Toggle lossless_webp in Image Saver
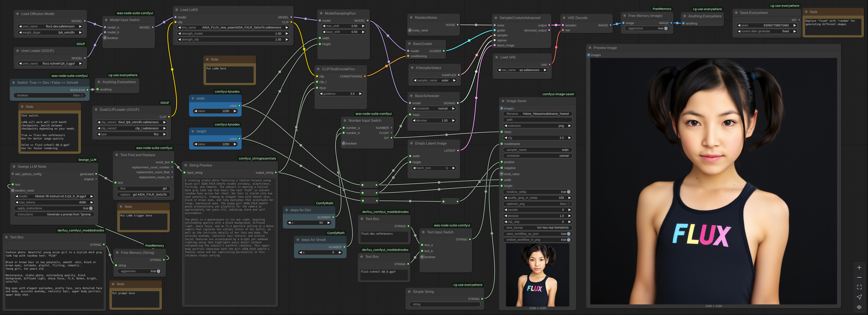This screenshot has height=315, width=868. point(537,192)
